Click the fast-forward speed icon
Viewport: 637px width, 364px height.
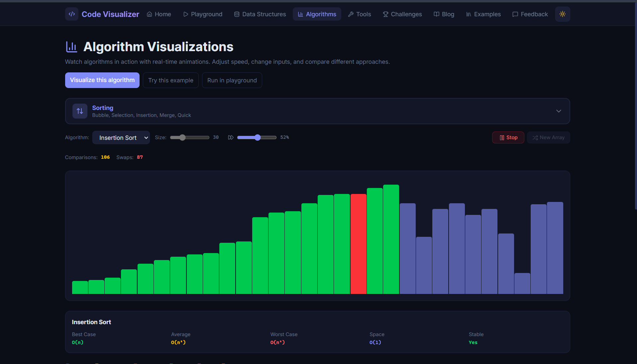(231, 137)
